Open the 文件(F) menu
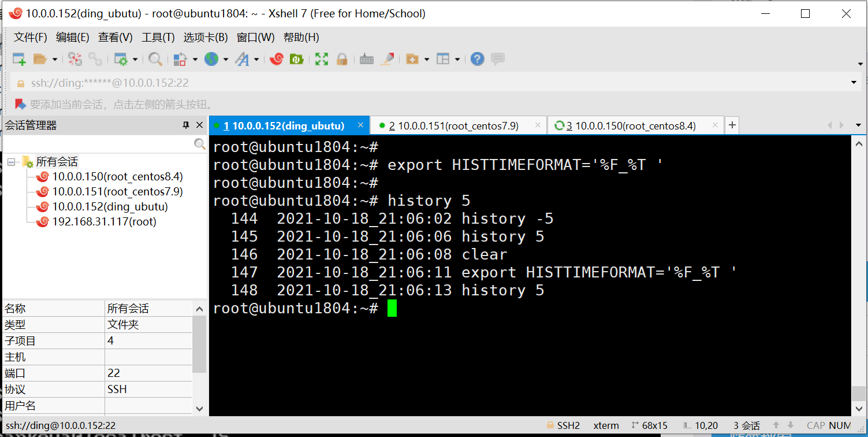This screenshot has height=437, width=868. (x=31, y=38)
